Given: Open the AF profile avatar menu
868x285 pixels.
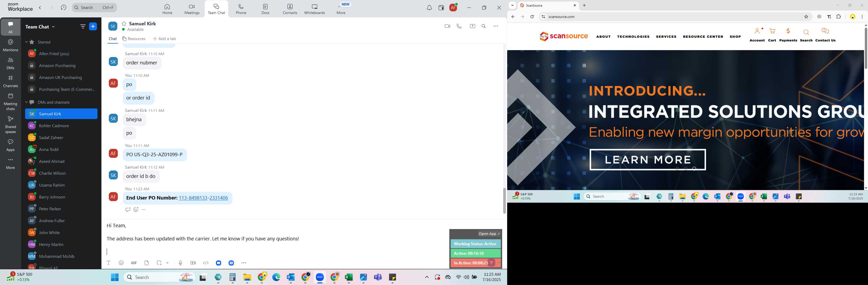Looking at the screenshot, I should pos(454,7).
